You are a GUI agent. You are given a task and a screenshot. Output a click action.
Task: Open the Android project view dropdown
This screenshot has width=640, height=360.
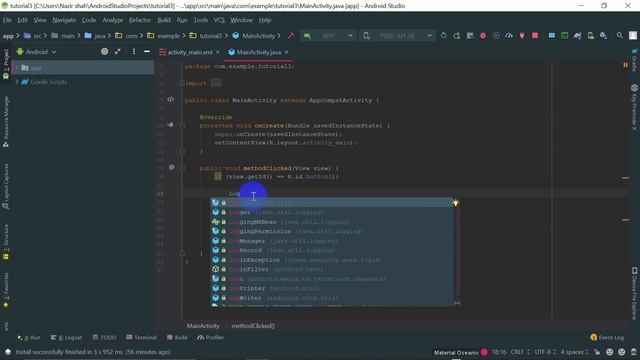coord(36,52)
